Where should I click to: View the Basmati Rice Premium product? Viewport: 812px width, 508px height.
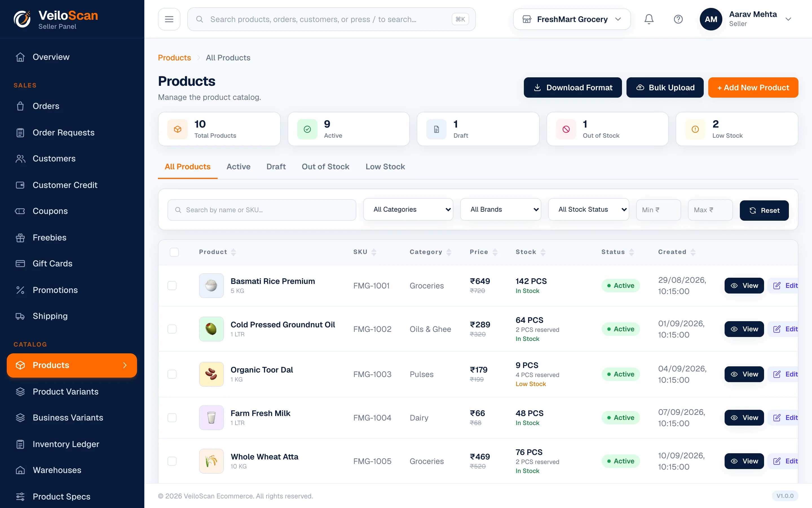pyautogui.click(x=744, y=286)
